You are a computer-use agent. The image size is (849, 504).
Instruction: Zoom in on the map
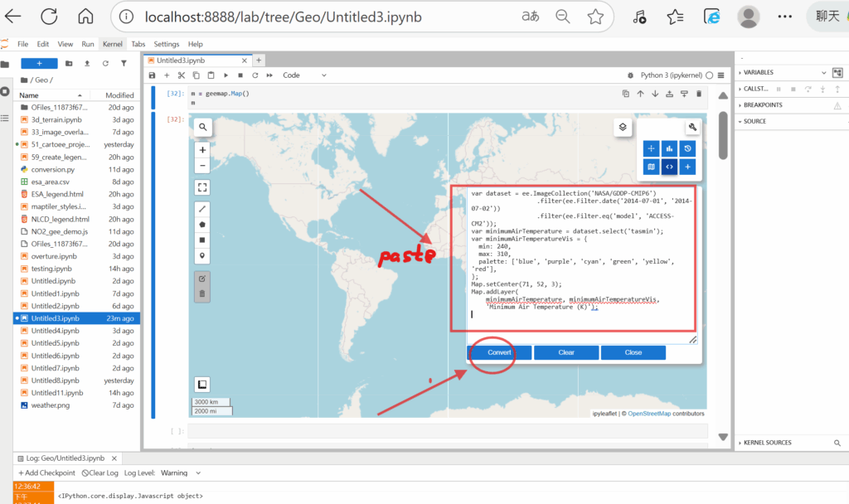tap(202, 150)
